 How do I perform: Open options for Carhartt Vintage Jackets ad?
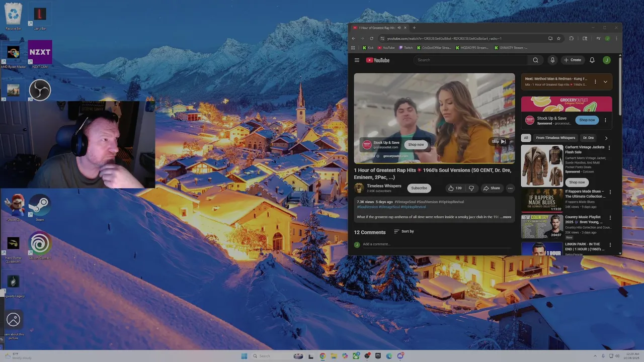(x=609, y=148)
